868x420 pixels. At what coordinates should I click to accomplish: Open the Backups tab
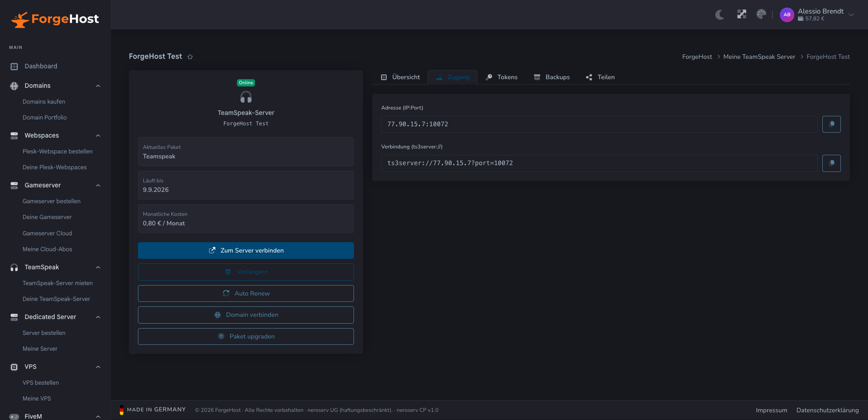click(552, 77)
